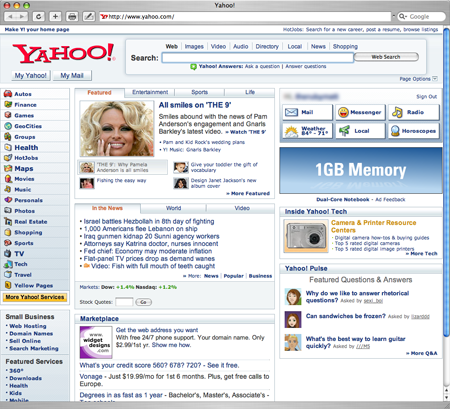Switch to the Life tab
The width and height of the screenshot is (450, 409).
(x=250, y=92)
